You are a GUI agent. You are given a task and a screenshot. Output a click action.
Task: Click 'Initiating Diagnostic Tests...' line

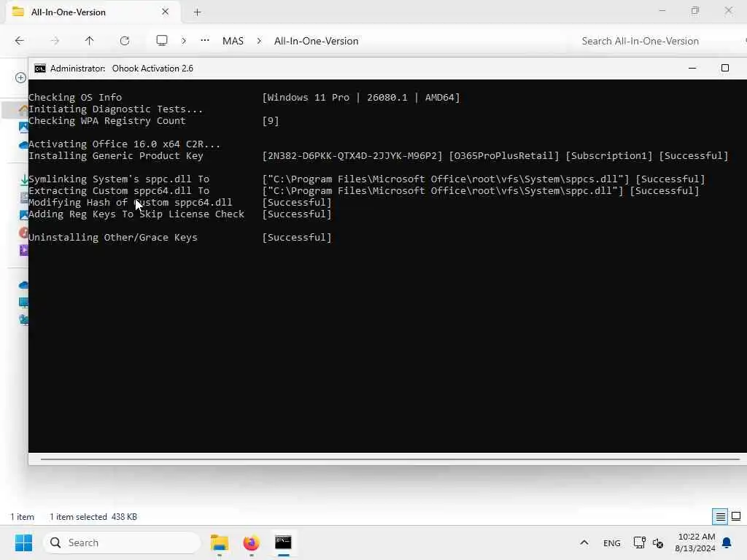pos(116,109)
